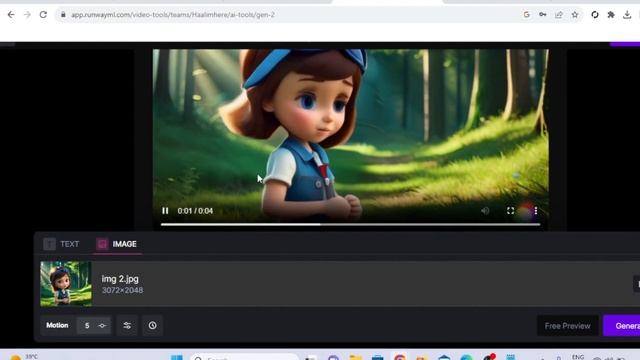The height and width of the screenshot is (360, 640).
Task: Click the 0:01 / 0:04 video timestamp
Action: point(195,211)
